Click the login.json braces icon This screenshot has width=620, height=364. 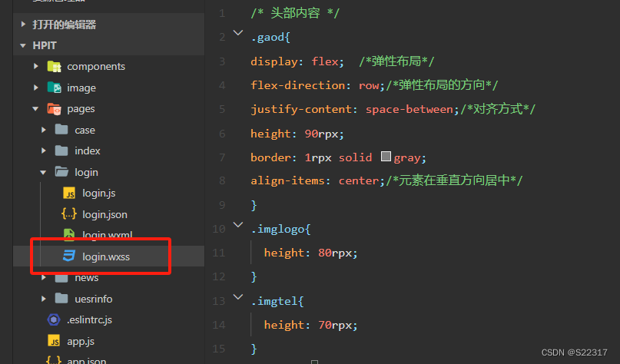pos(69,214)
